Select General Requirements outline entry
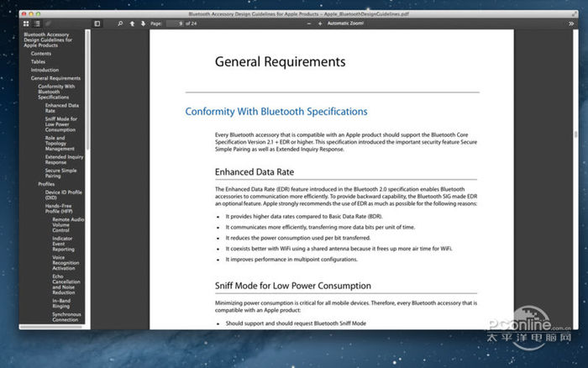 [x=55, y=78]
